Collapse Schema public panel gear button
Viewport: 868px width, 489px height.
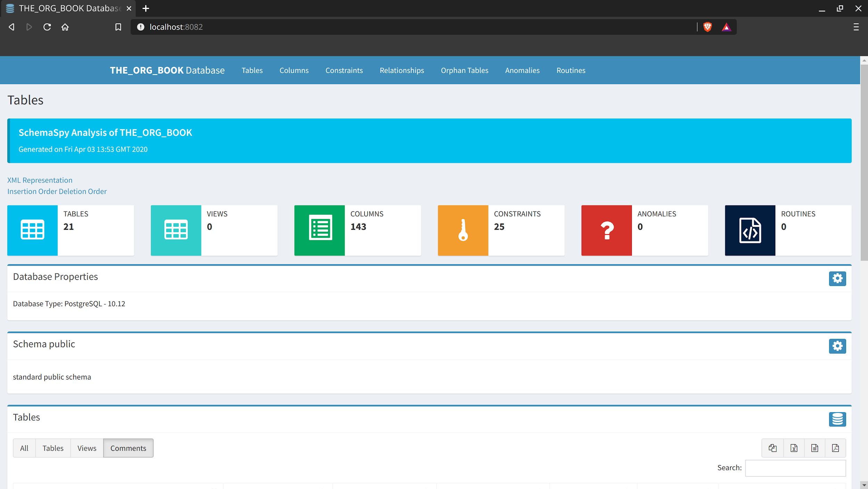[837, 346]
